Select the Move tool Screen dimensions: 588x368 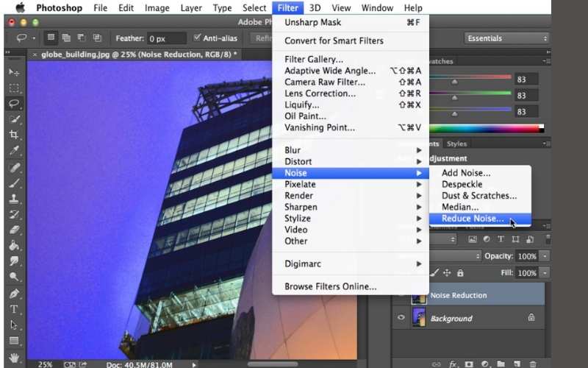pyautogui.click(x=14, y=71)
